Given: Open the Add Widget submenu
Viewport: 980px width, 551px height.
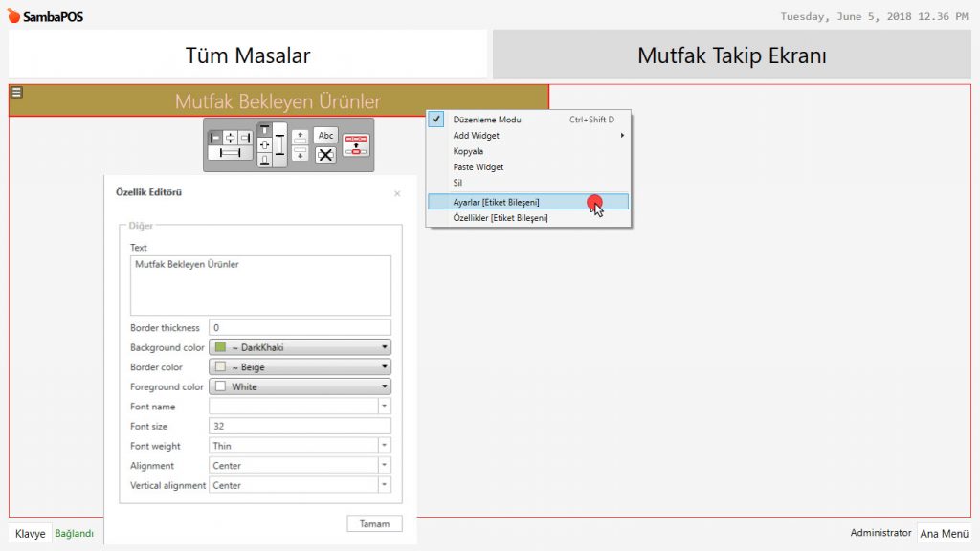Looking at the screenshot, I should coord(477,136).
